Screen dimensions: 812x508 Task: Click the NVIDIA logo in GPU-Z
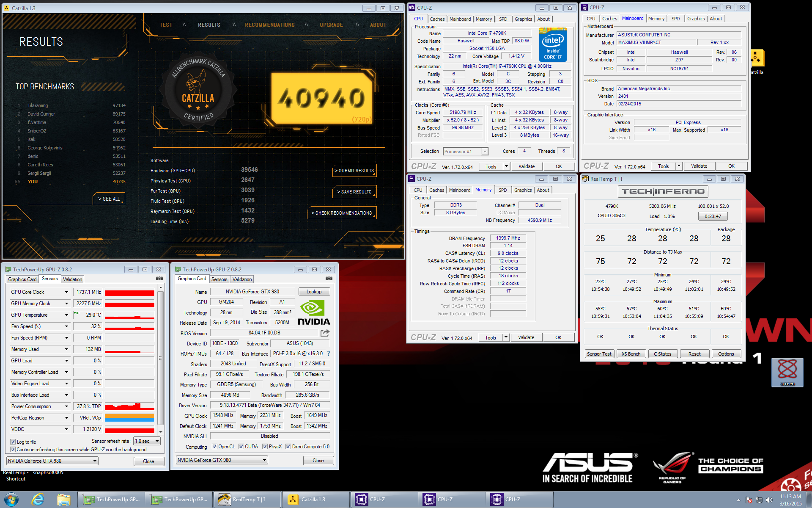(x=314, y=312)
